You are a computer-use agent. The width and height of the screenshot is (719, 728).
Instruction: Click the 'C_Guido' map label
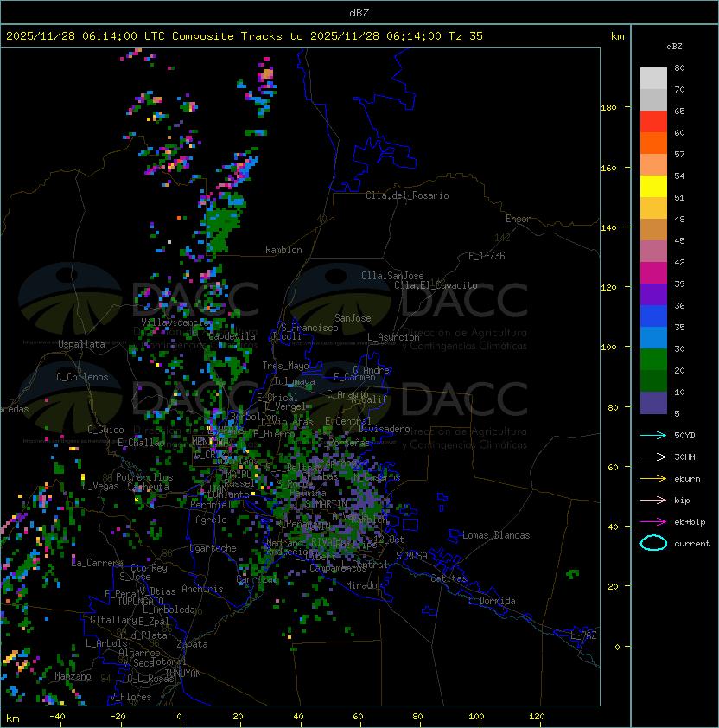click(105, 430)
